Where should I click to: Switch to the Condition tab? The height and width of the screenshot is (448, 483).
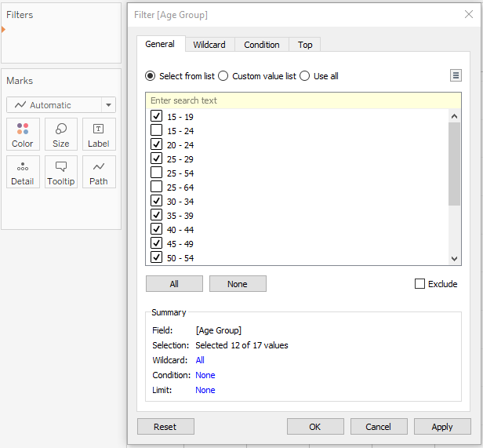point(261,45)
